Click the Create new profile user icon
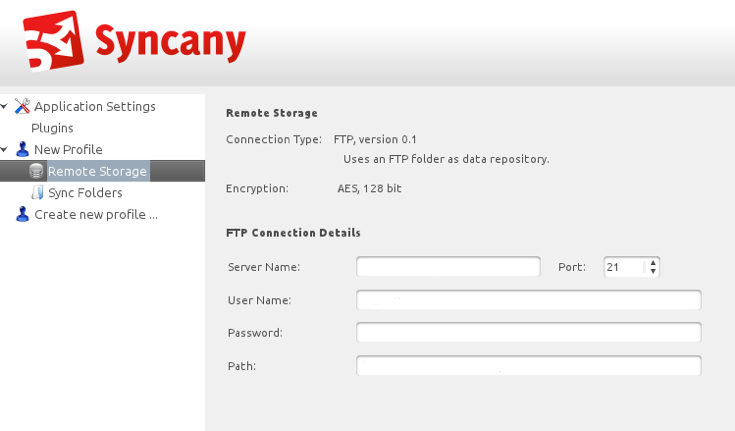This screenshot has width=735, height=431. 22,214
